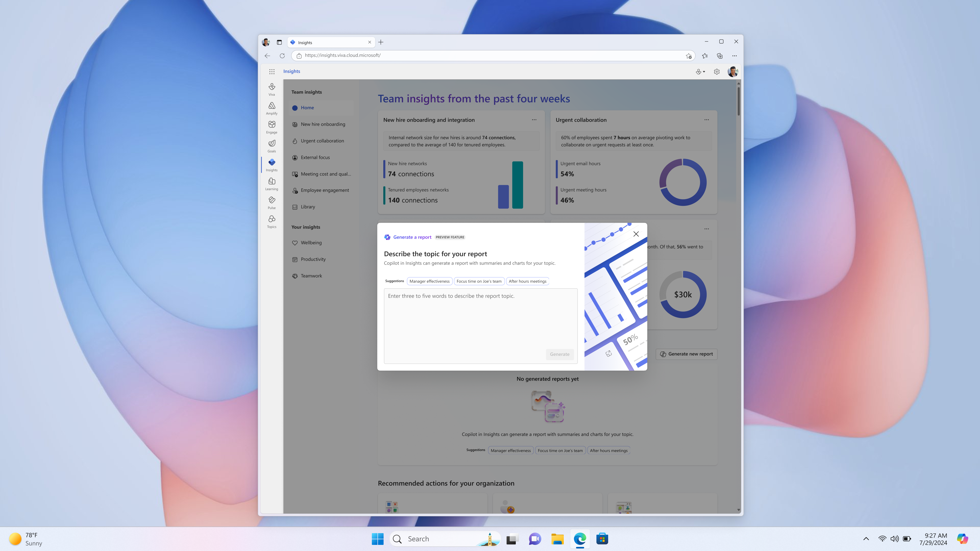Click the scroll down arrow of page
The height and width of the screenshot is (551, 980).
tap(738, 510)
